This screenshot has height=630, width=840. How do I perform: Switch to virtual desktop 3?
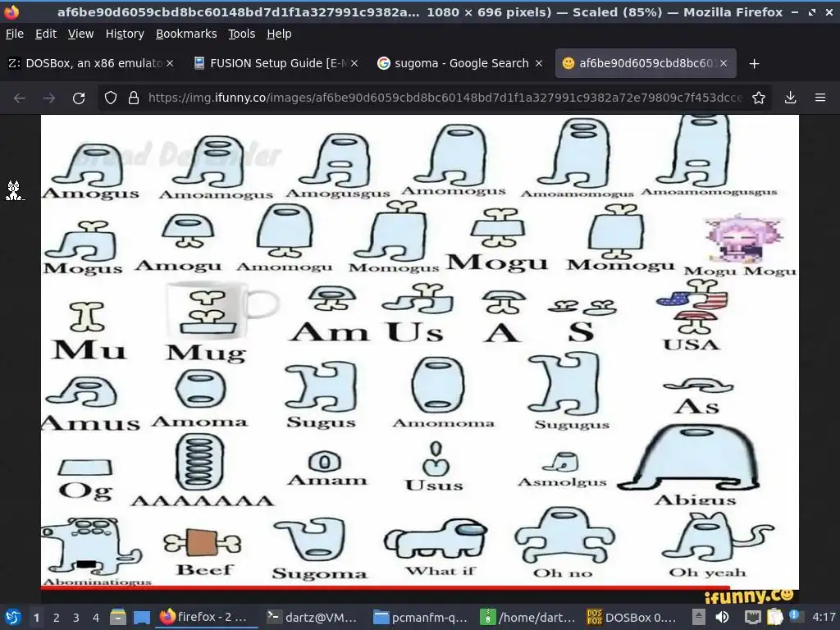[76, 618]
